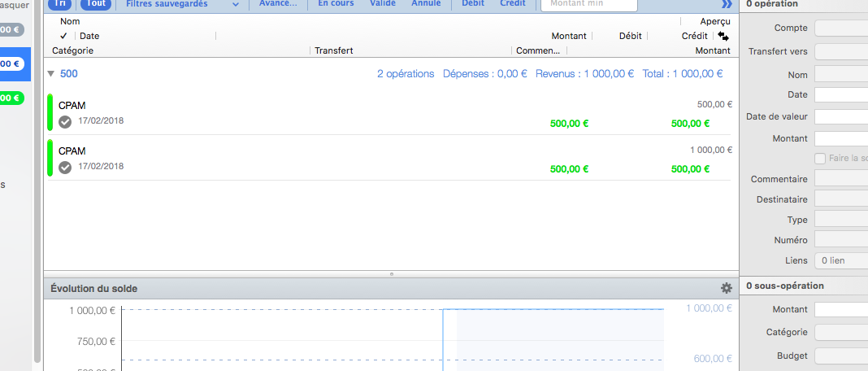
Task: Click the Nom input field in the operation panel
Action: [x=841, y=74]
